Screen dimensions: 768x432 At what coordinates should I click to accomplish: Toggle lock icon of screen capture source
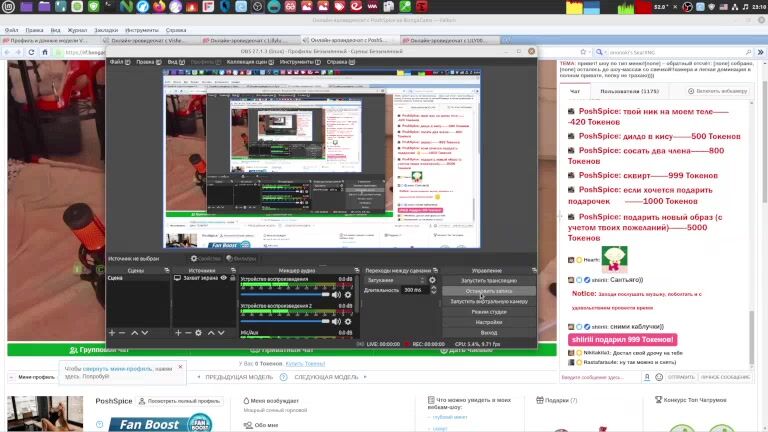[x=231, y=280]
